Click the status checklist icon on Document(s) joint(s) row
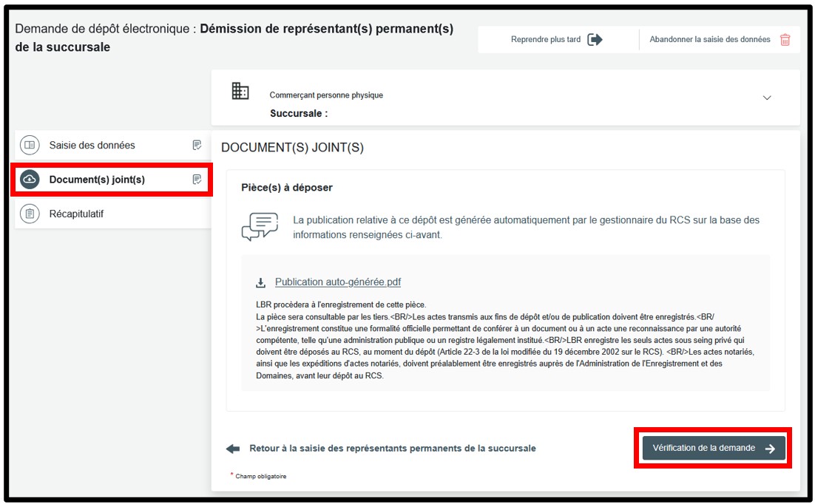 pos(197,180)
